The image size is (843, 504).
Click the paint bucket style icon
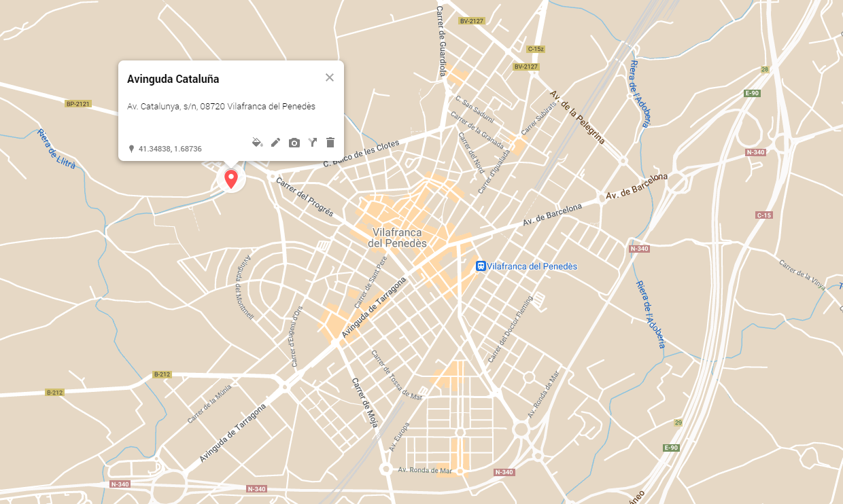(257, 142)
